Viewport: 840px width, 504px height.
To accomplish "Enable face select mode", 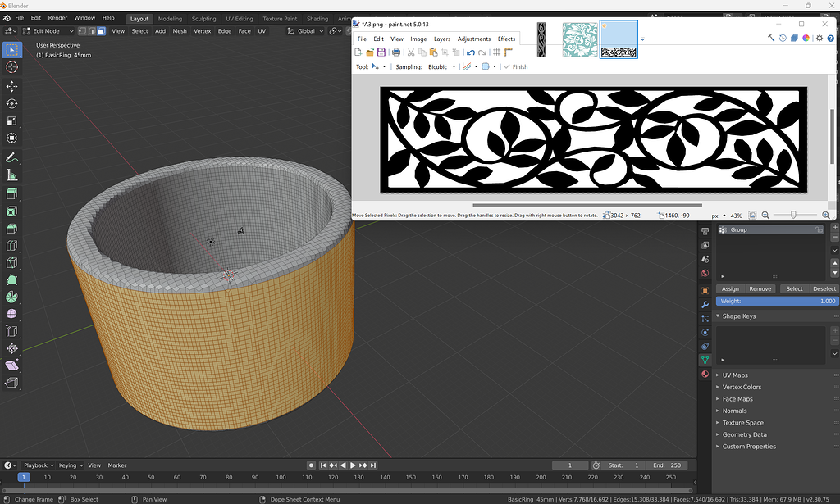I will point(101,31).
